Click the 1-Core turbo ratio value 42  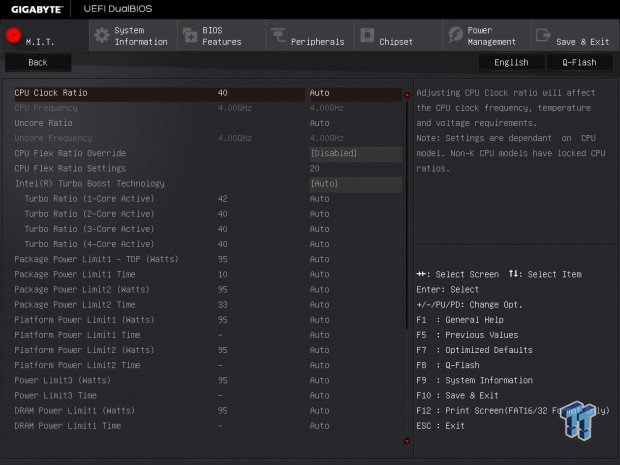pyautogui.click(x=223, y=199)
